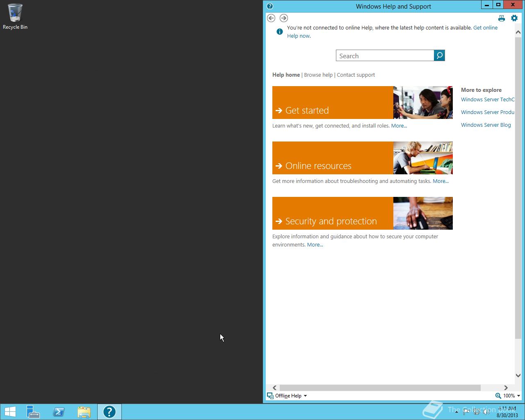525x420 pixels.
Task: Open the Get started banner
Action: pyautogui.click(x=333, y=103)
